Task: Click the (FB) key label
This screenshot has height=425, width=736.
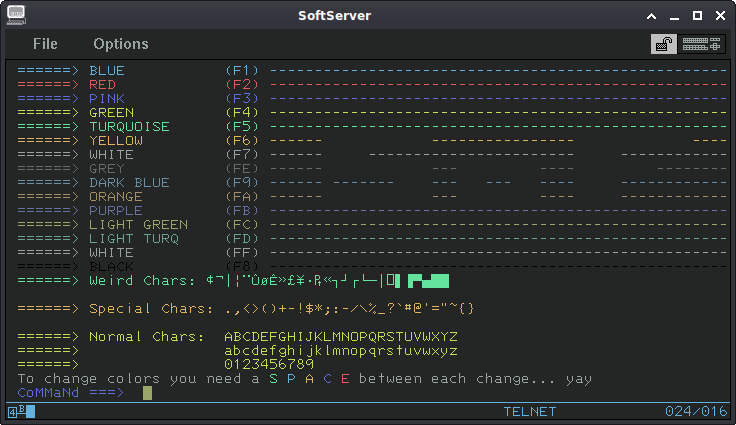Action: tap(242, 210)
